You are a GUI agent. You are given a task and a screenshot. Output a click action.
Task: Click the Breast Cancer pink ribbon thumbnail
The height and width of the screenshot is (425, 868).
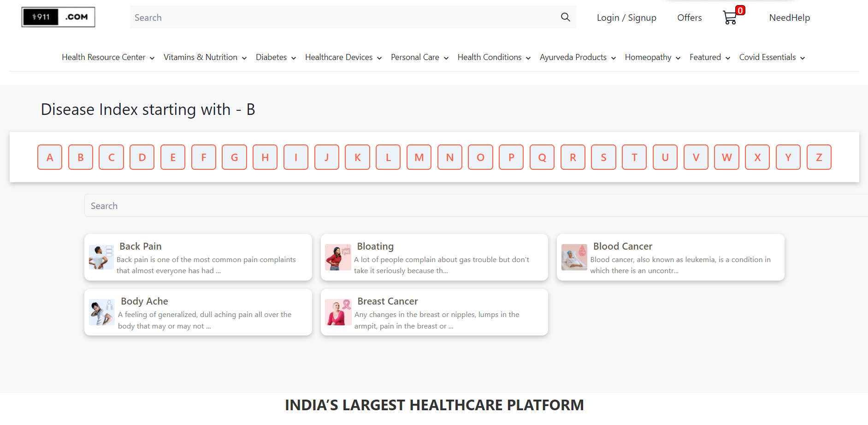(x=338, y=312)
